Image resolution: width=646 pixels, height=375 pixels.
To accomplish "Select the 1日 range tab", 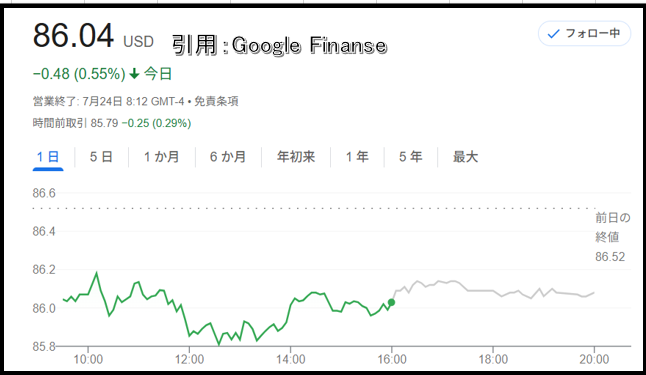I will click(48, 157).
